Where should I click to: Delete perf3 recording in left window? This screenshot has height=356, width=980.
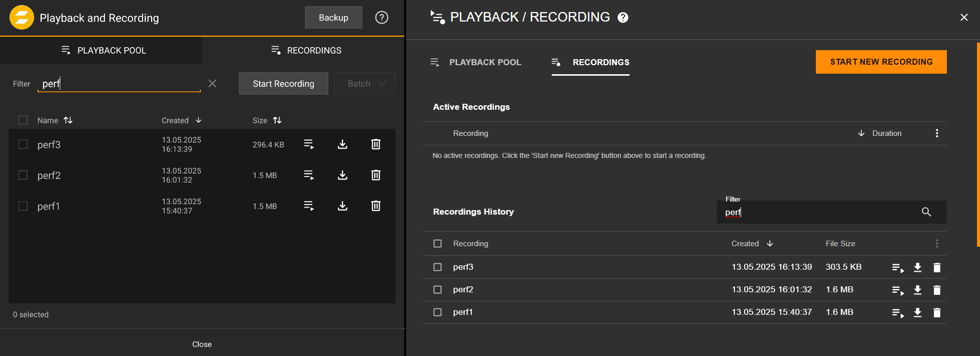pyautogui.click(x=376, y=144)
